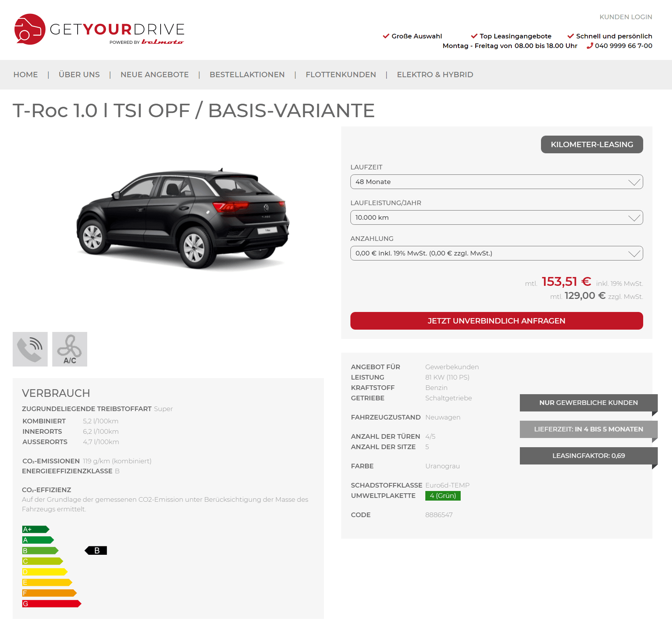Click the 5,2 l/100km kombiniert value

tap(101, 421)
